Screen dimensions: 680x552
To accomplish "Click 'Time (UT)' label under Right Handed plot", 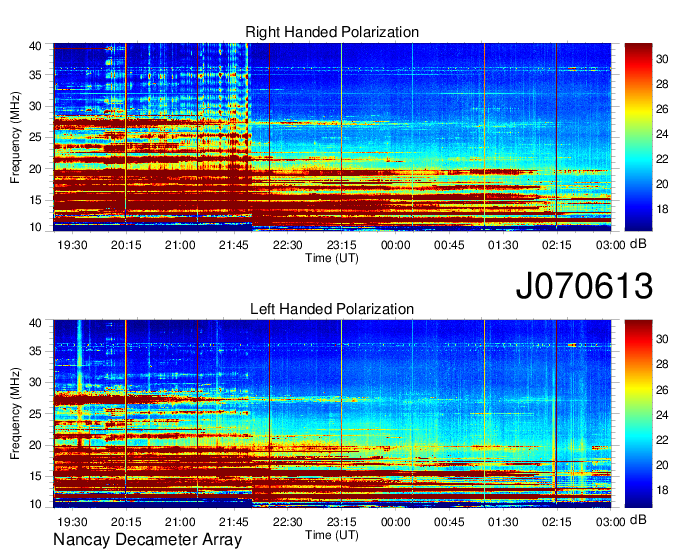I will pyautogui.click(x=332, y=258).
